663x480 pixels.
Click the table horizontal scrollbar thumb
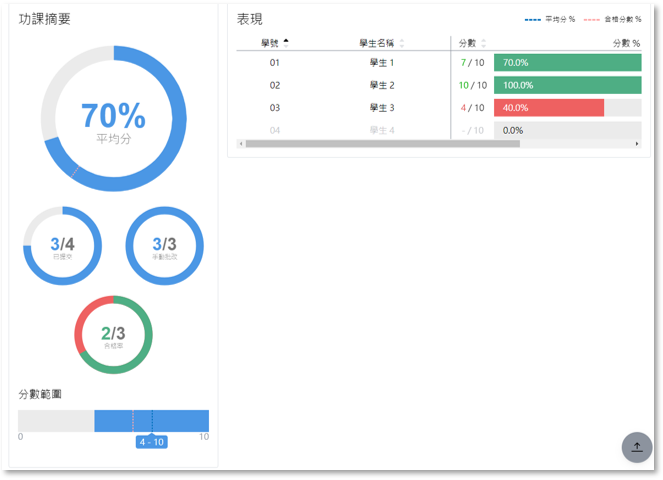coord(380,144)
